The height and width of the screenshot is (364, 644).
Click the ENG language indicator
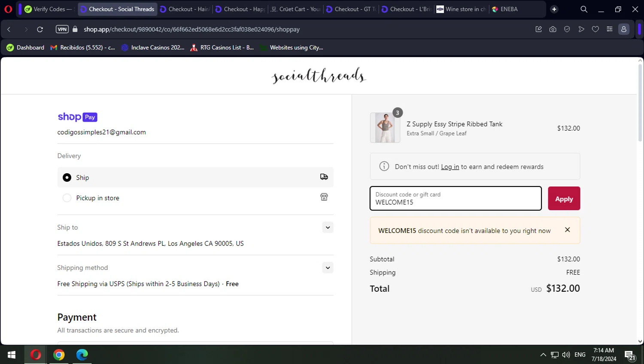580,355
